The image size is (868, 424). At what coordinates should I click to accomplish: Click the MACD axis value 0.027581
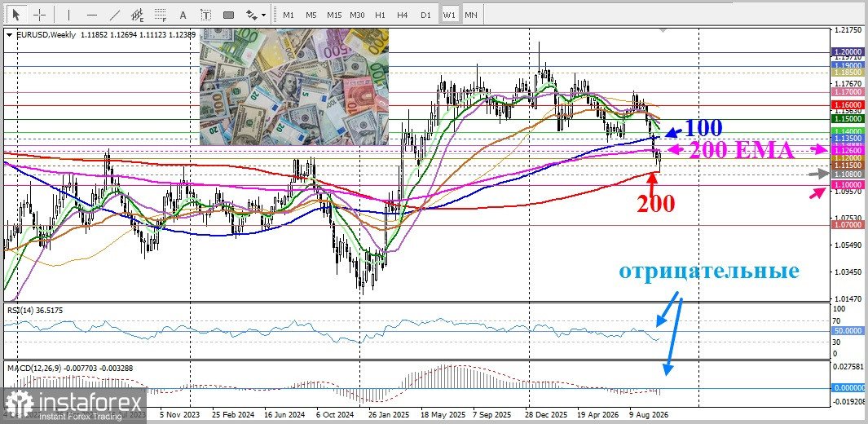point(848,366)
